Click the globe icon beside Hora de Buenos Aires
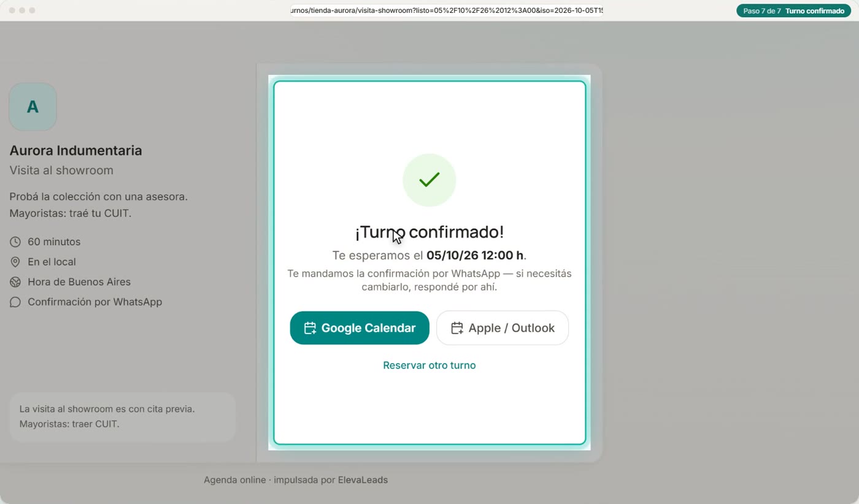This screenshot has height=504, width=859. point(15,282)
